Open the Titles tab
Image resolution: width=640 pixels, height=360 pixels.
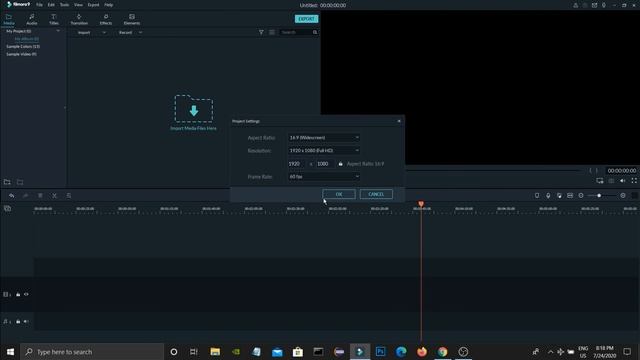tap(53, 19)
